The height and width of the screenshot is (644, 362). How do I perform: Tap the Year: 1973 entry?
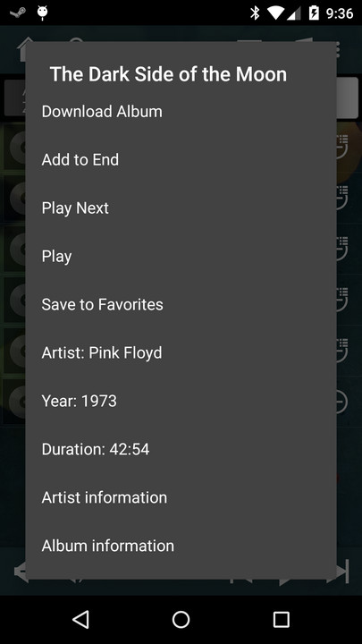181,401
